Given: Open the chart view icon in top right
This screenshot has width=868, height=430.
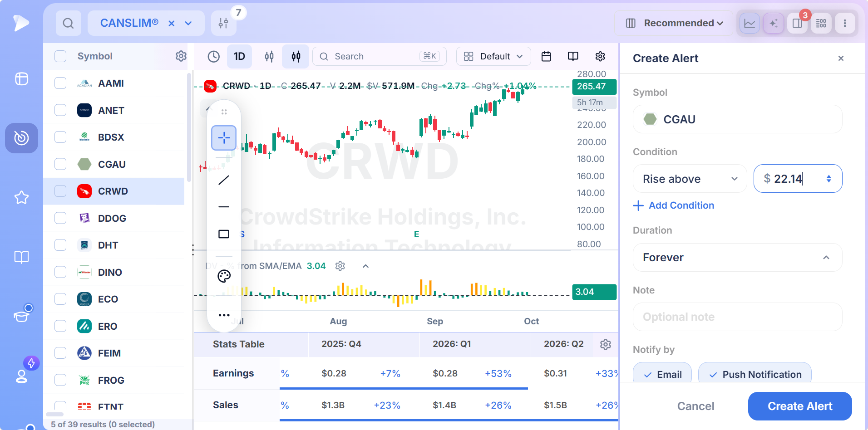Looking at the screenshot, I should pos(750,23).
